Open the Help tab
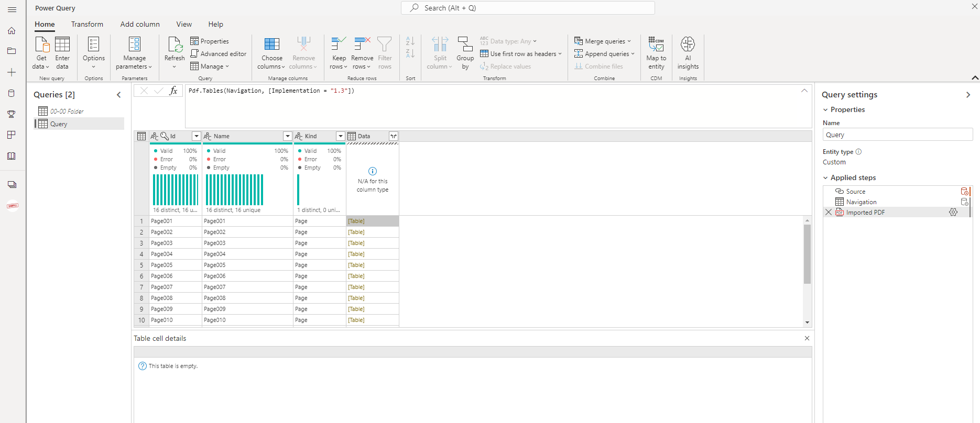Screen dimensions: 980x423 pyautogui.click(x=215, y=24)
